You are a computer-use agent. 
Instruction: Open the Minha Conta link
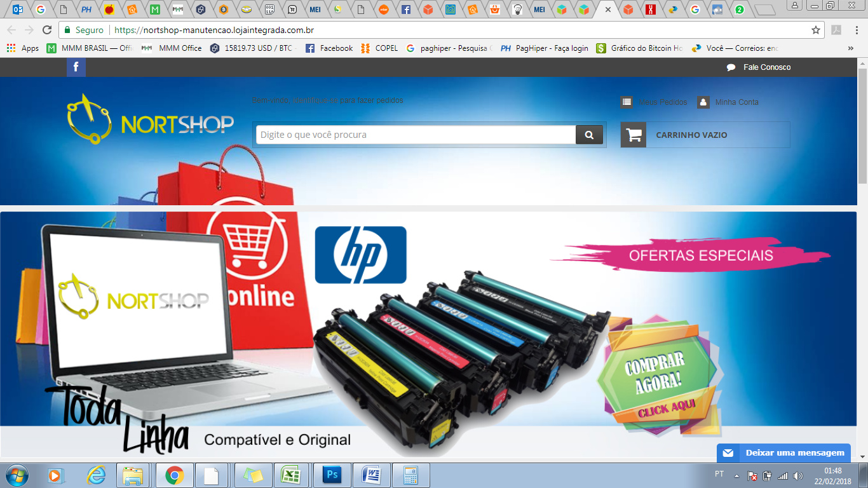click(736, 102)
